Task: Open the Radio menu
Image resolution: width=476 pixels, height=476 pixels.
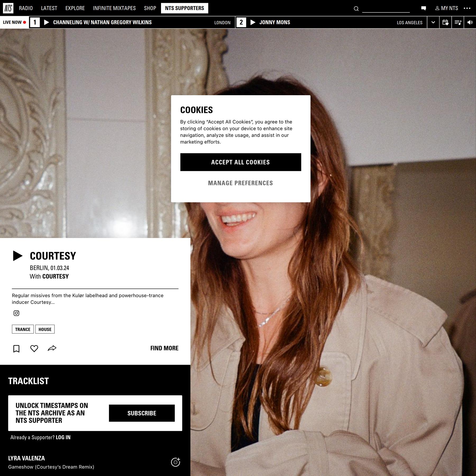Action: pyautogui.click(x=26, y=8)
